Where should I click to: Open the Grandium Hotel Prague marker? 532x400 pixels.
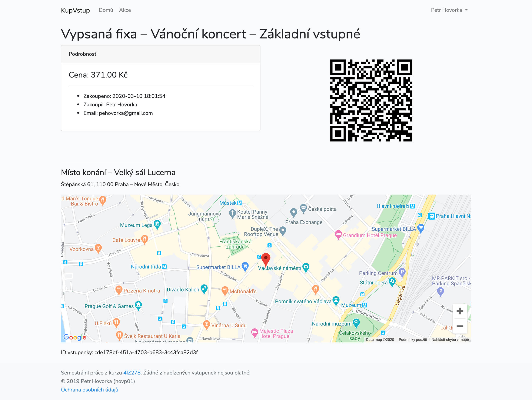tap(338, 234)
